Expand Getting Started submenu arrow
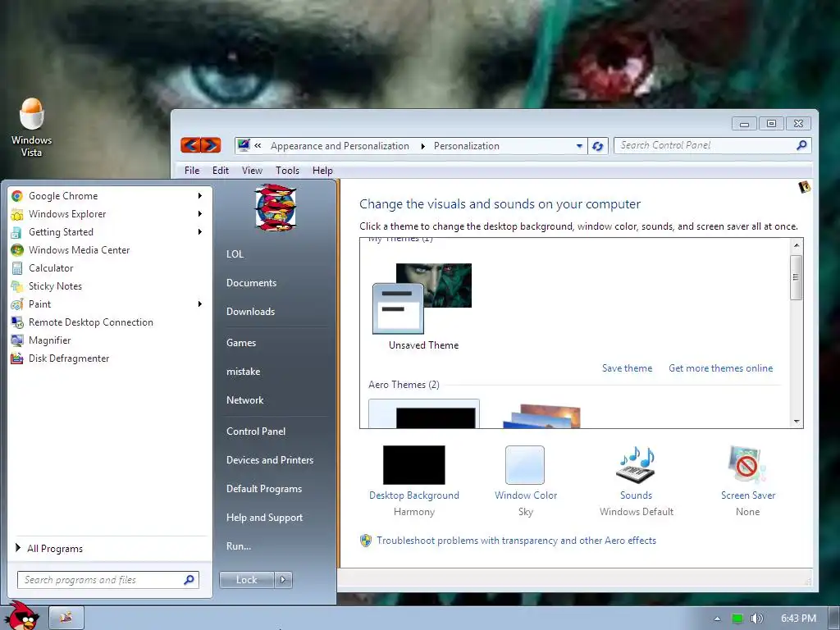 pos(200,232)
